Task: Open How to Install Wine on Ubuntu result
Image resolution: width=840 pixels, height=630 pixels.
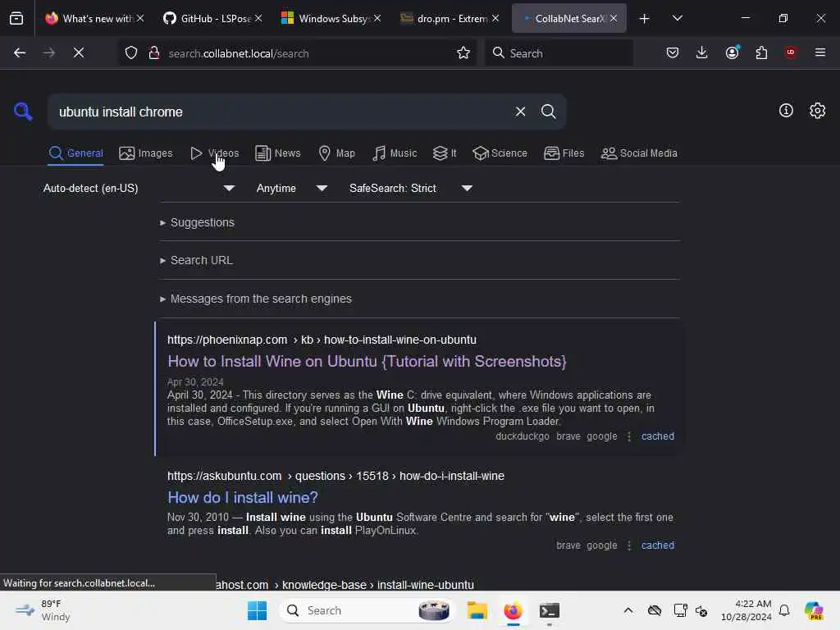Action: click(x=367, y=362)
